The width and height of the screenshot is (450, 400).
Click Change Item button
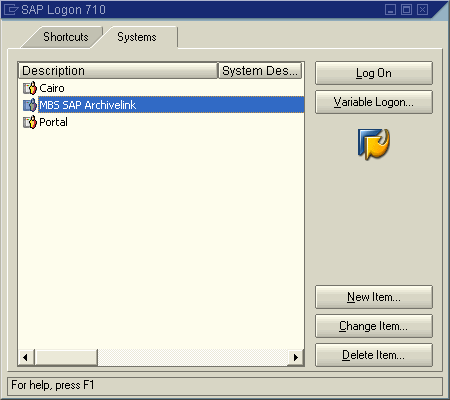tap(374, 326)
